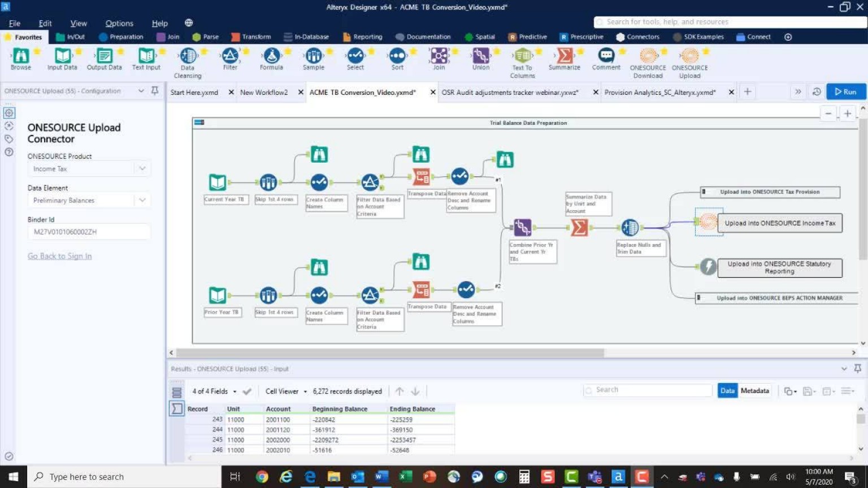This screenshot has height=488, width=868.
Task: Click the Binder Id input field
Action: coord(89,232)
